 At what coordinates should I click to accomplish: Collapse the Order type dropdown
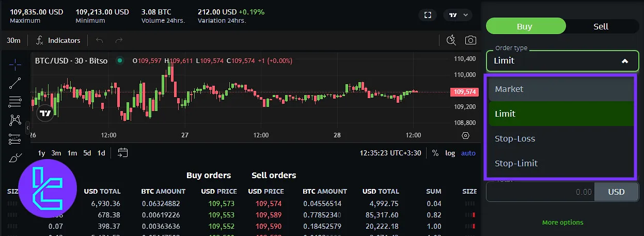(624, 61)
